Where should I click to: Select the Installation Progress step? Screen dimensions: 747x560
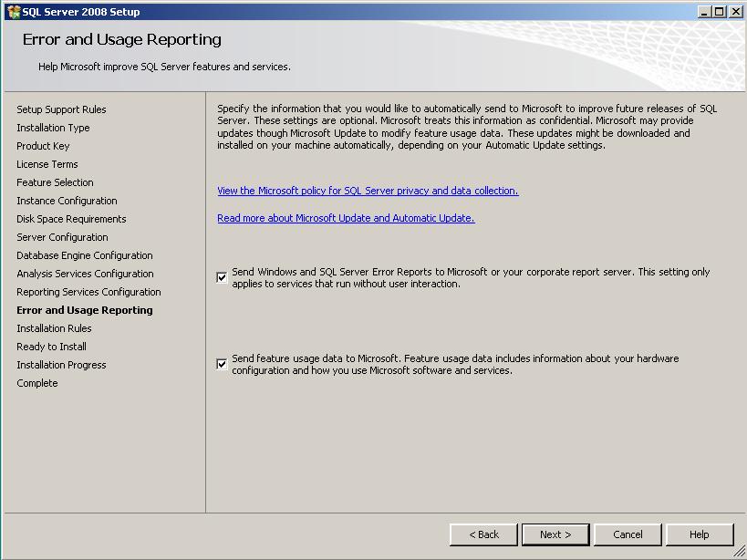point(61,365)
